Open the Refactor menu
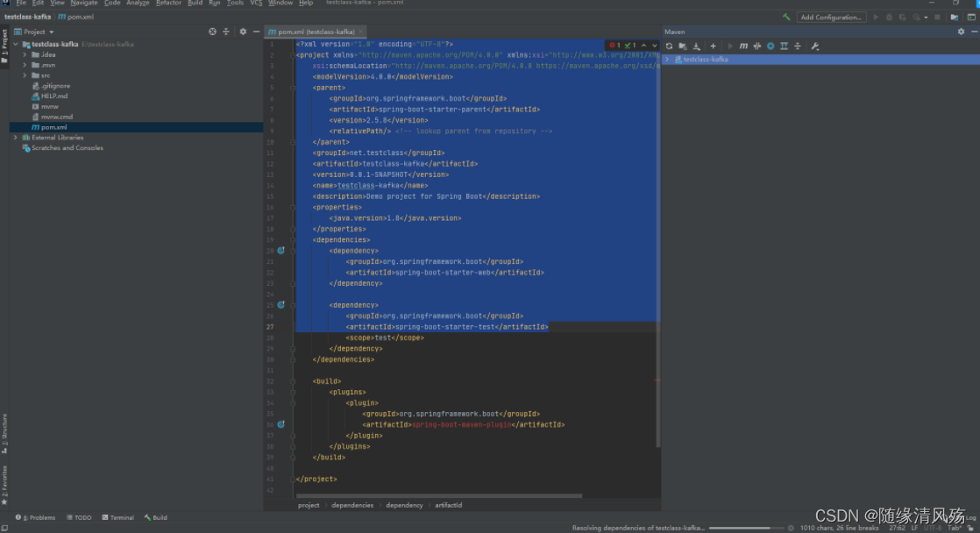980x533 pixels. pos(168,4)
